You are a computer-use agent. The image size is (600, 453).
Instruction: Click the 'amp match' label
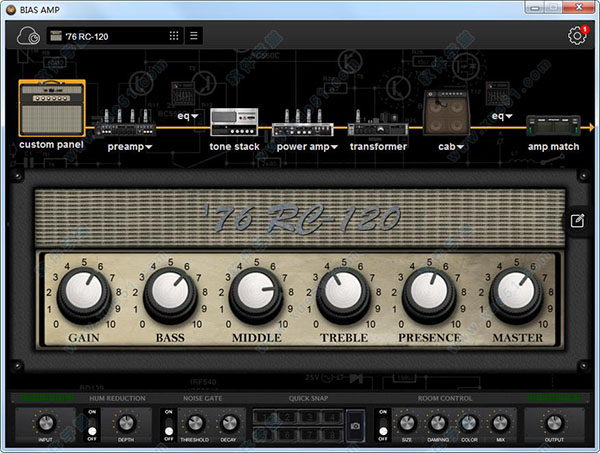click(553, 147)
